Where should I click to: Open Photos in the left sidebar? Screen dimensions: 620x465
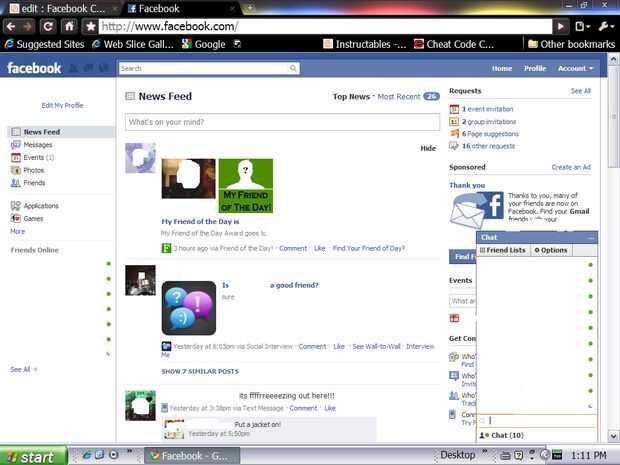27,170
